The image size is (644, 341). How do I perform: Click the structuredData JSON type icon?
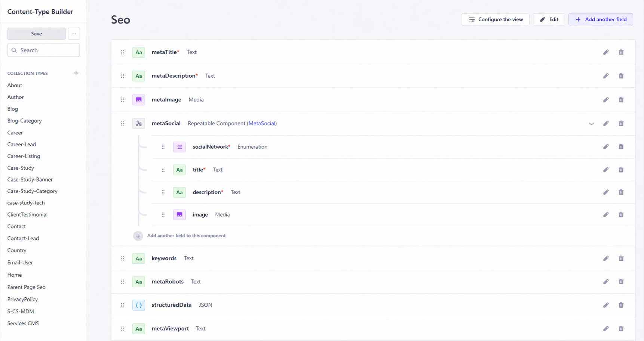click(138, 305)
